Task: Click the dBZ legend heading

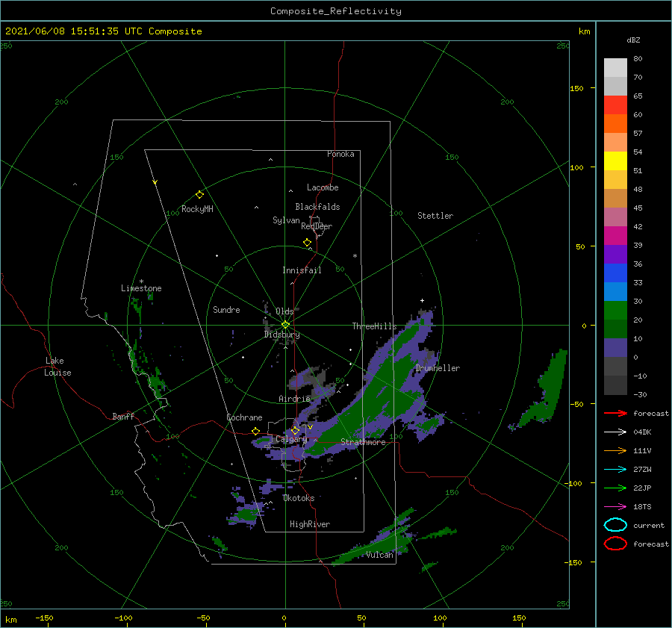Action: 633,40
